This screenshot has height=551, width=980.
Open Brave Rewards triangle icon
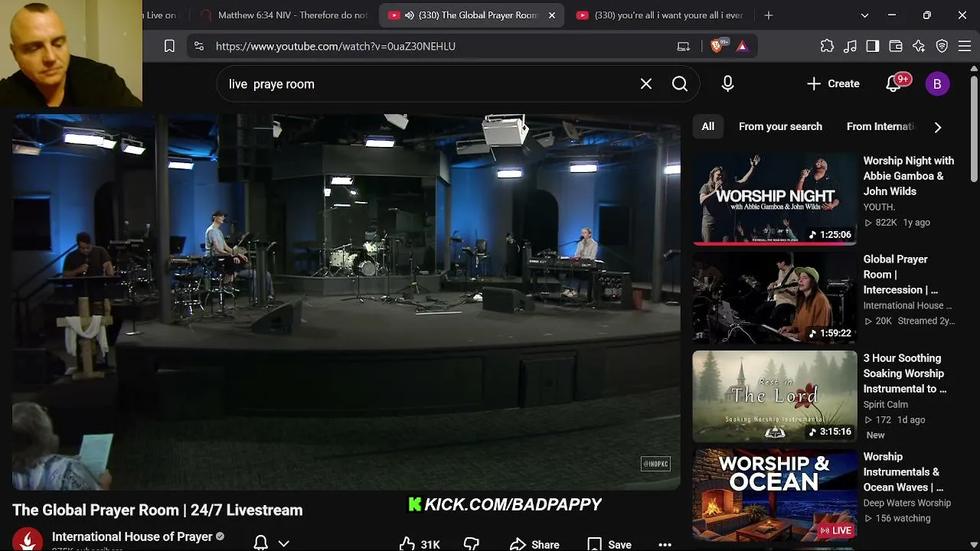(742, 46)
